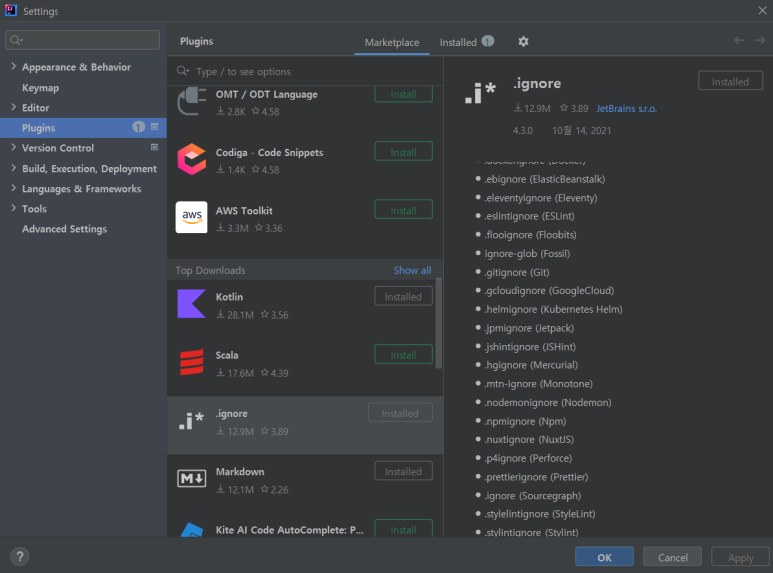
Task: Focus the plugin search field
Action: [305, 72]
